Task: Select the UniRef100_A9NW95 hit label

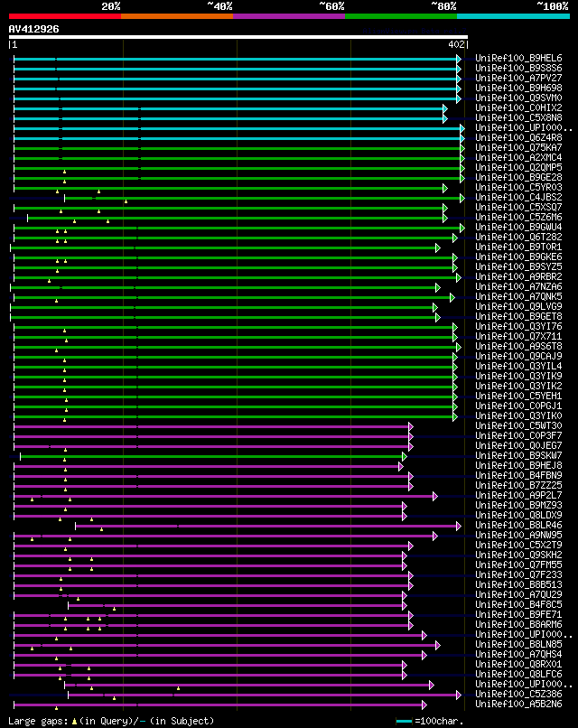Action: (x=518, y=536)
